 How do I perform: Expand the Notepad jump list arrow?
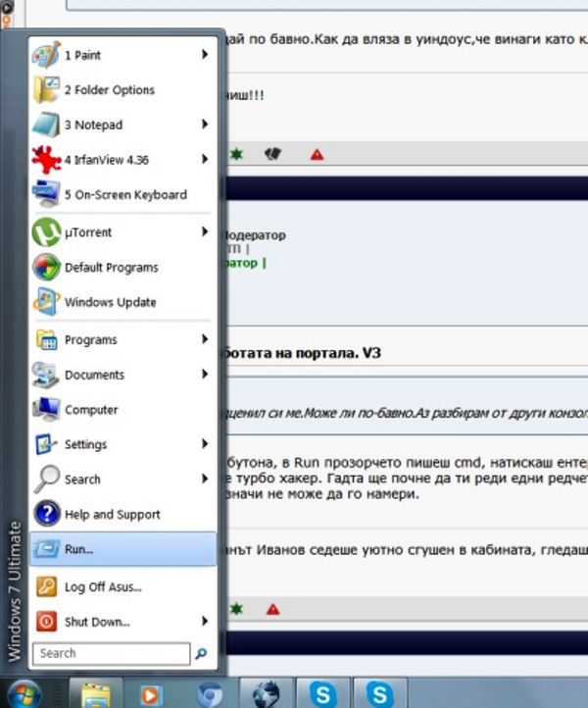click(x=205, y=125)
